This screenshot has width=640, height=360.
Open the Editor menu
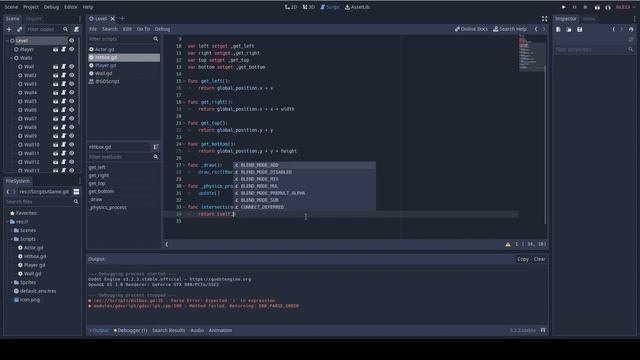(x=71, y=7)
